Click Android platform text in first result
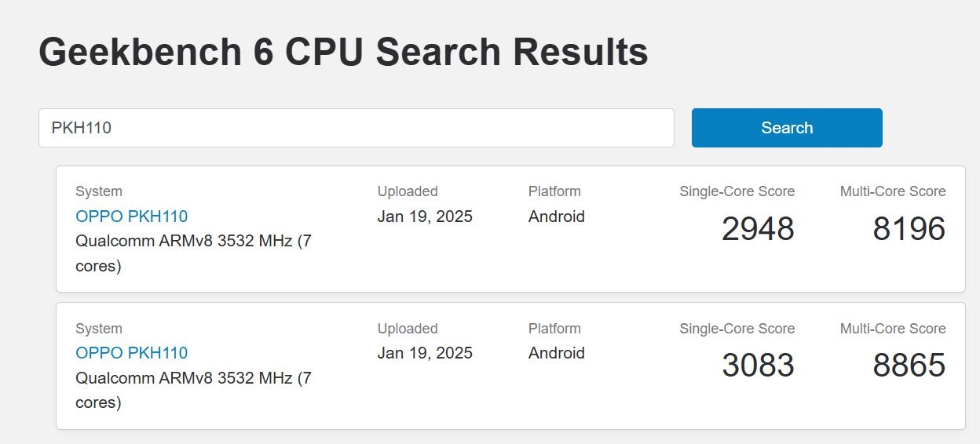 (557, 217)
